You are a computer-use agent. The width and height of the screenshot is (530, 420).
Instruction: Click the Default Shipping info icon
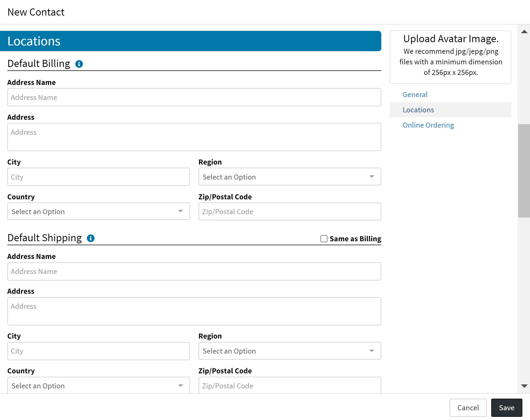point(91,238)
